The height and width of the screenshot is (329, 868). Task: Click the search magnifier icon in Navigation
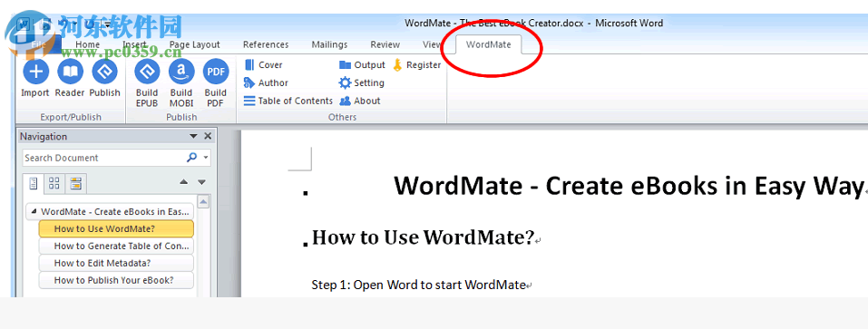tap(191, 158)
